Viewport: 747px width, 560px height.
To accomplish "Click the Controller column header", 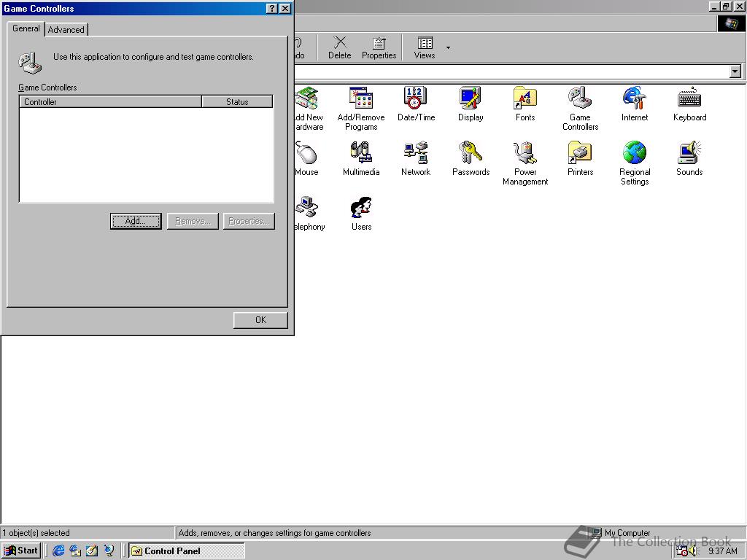I will coord(111,101).
